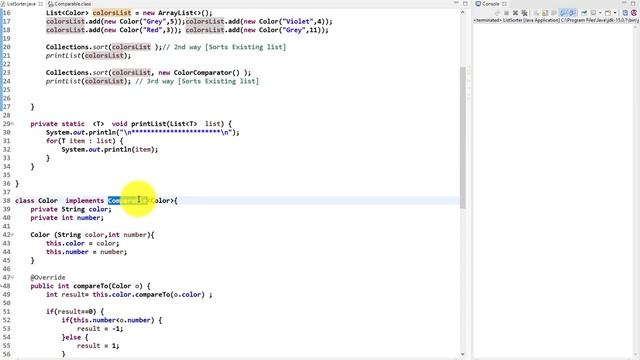Viewport: 640px width, 360px height.
Task: Click the change marker beside line 48
Action: pos(2,286)
